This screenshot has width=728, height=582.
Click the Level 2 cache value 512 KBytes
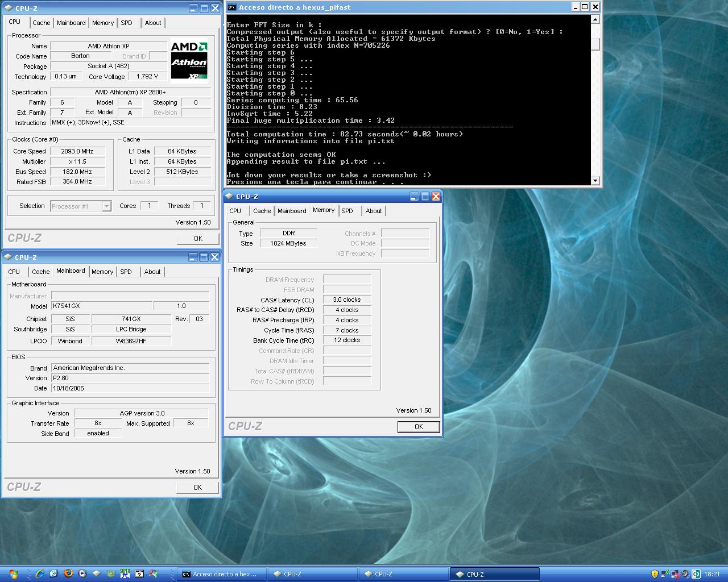pyautogui.click(x=182, y=172)
